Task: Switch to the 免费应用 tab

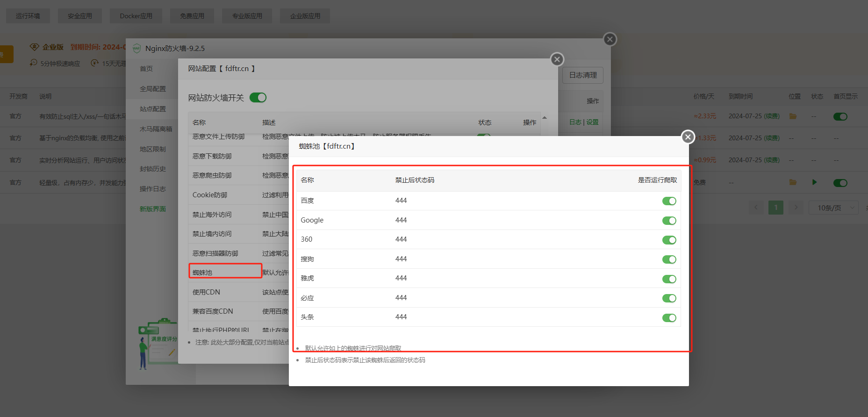Action: [192, 16]
